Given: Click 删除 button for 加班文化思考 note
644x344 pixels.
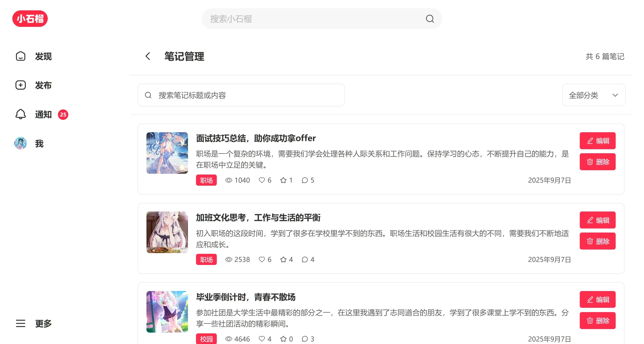Looking at the screenshot, I should pyautogui.click(x=597, y=241).
